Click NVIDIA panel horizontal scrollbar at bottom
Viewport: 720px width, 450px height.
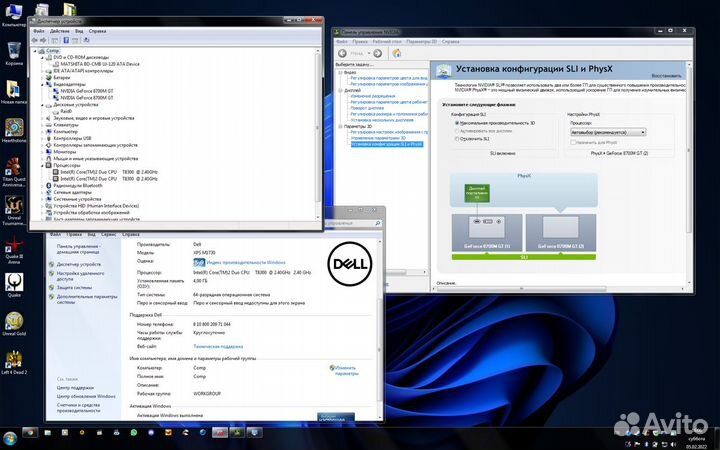tap(521, 289)
